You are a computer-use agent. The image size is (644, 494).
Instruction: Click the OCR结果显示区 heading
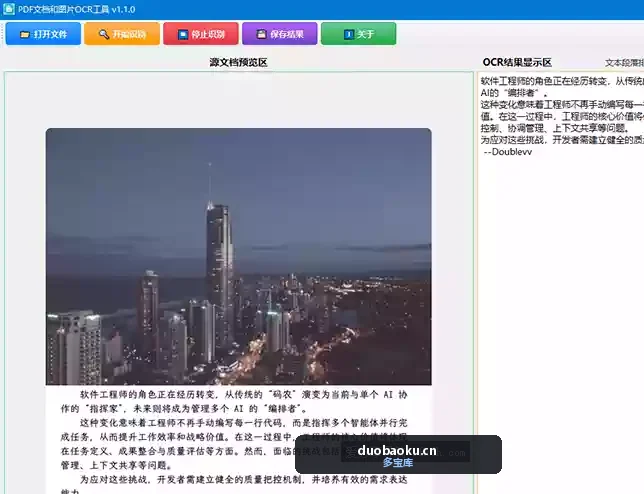tap(517, 62)
